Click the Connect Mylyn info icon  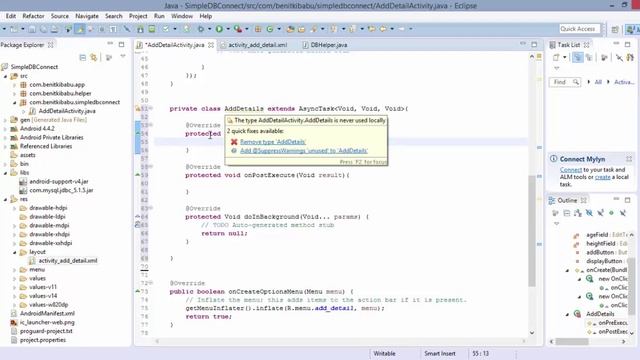click(x=553, y=159)
